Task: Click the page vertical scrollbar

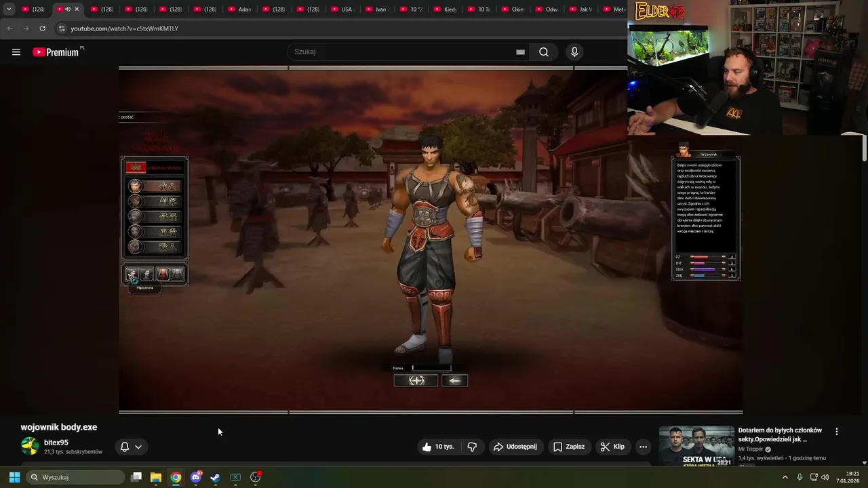Action: point(865,148)
